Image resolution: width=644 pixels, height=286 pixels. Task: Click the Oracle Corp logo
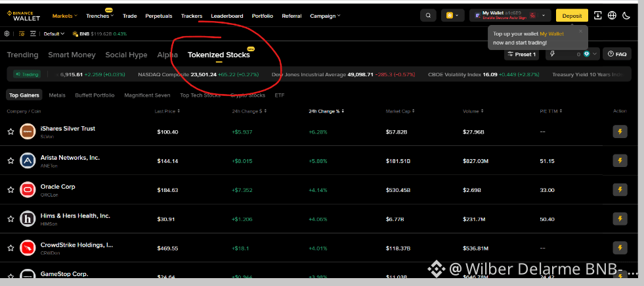(28, 190)
